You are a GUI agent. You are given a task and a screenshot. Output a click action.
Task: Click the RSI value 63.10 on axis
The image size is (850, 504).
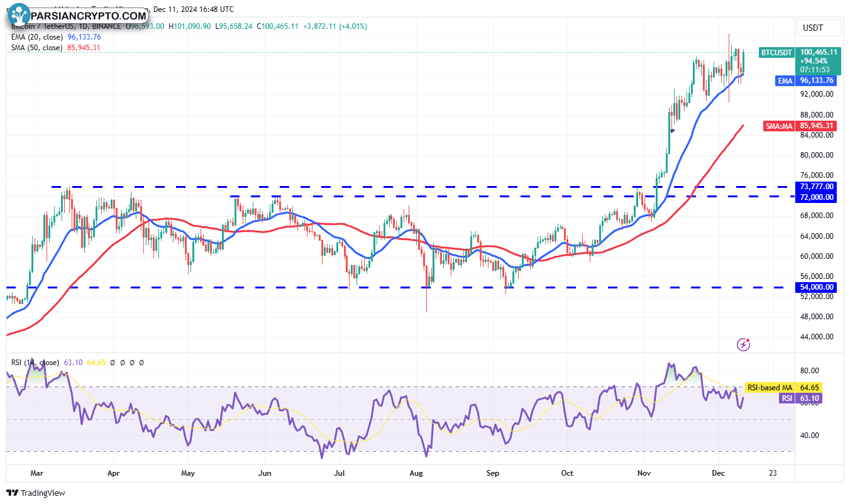click(x=809, y=398)
